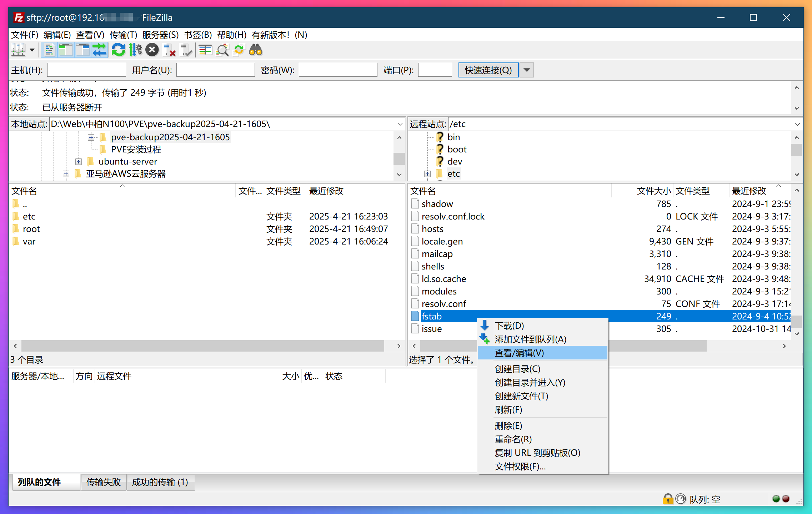Viewport: 812px width, 514px height.
Task: Cancel the current operation
Action: (x=152, y=50)
